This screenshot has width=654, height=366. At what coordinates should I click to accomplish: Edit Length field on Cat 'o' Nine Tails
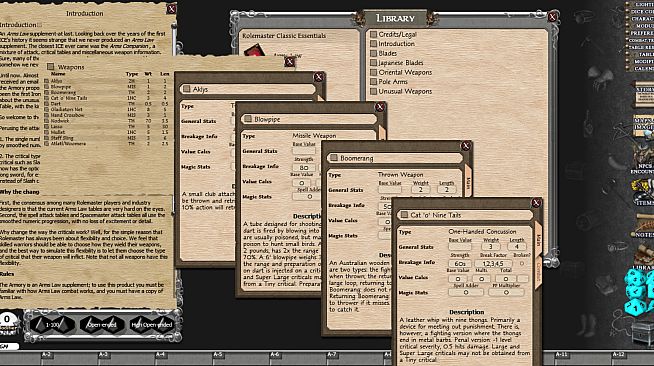point(517,246)
